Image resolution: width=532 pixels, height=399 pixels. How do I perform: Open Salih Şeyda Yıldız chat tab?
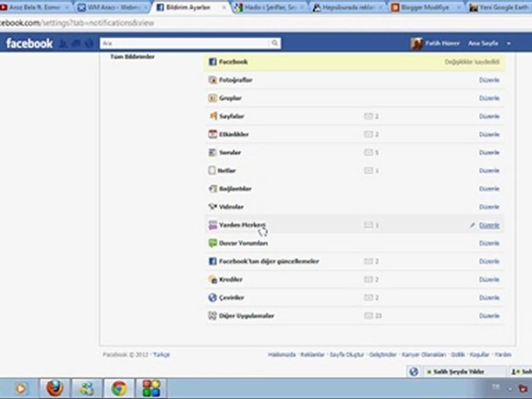coord(464,372)
